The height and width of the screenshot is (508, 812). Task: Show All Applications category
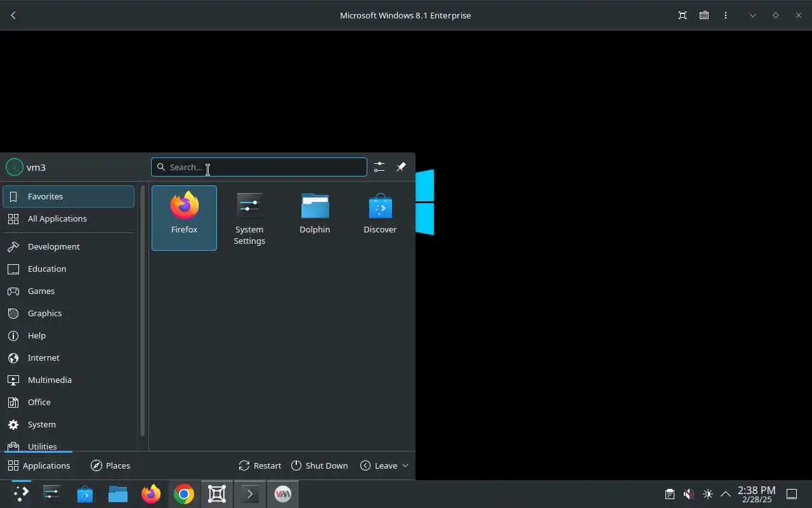[x=69, y=218]
